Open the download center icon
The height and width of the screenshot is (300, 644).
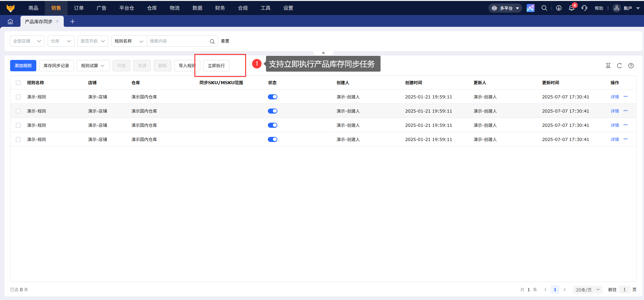559,8
